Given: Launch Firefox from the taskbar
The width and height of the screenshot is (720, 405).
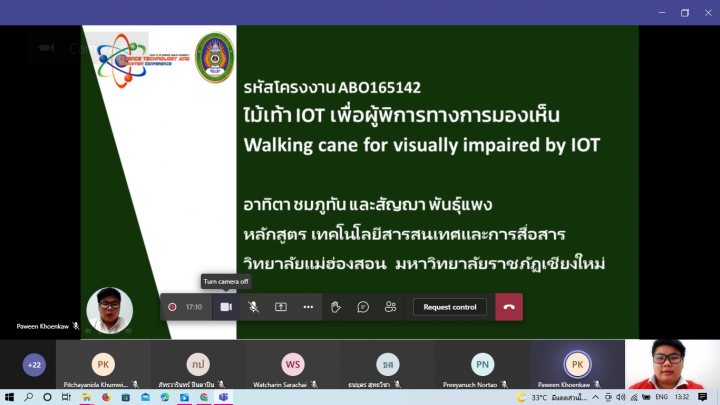Looking at the screenshot, I should coord(106,397).
